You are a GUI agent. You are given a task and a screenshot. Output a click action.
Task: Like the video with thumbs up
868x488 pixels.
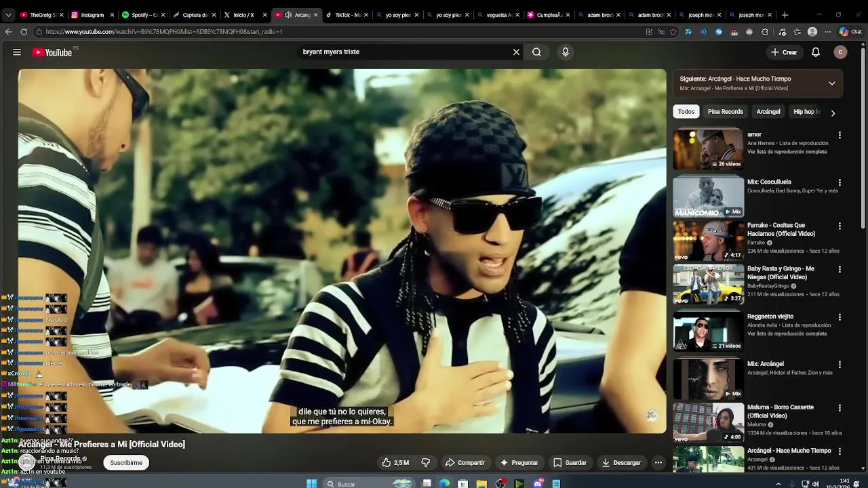pyautogui.click(x=395, y=463)
